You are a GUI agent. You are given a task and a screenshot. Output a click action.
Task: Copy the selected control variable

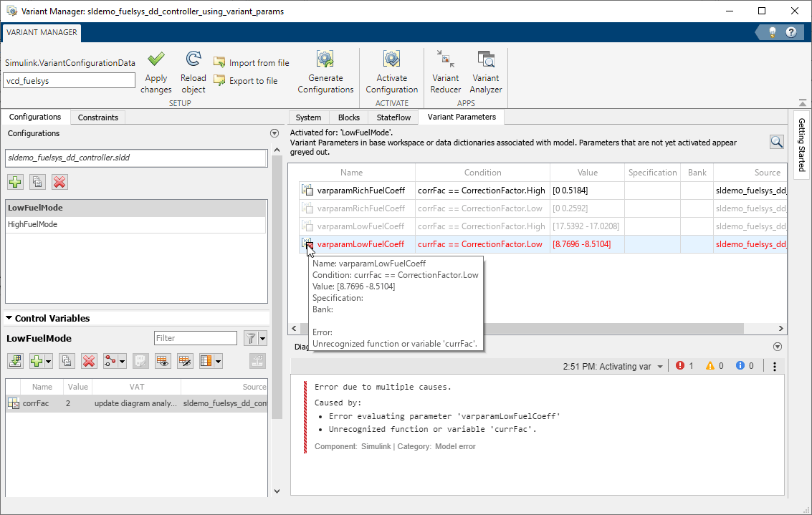point(67,361)
